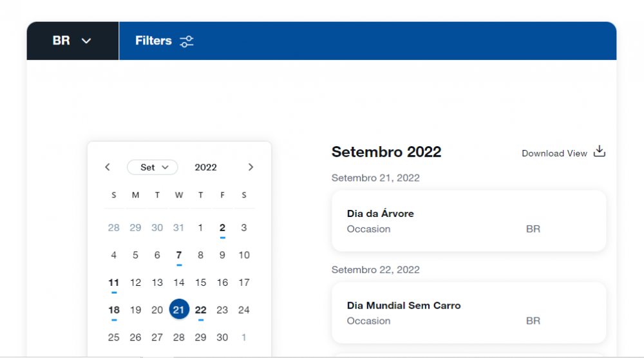Open the Dia da Árvore event card
The width and height of the screenshot is (644, 358).
pyautogui.click(x=468, y=220)
